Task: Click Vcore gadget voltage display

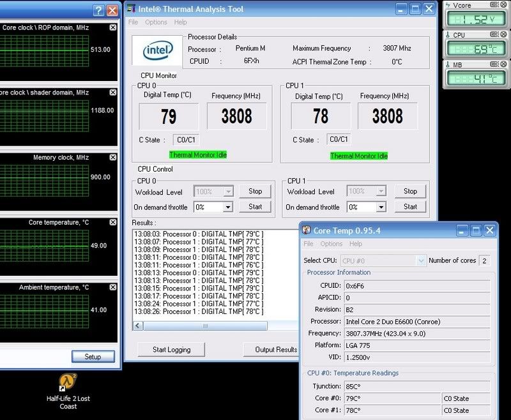Action: click(476, 20)
